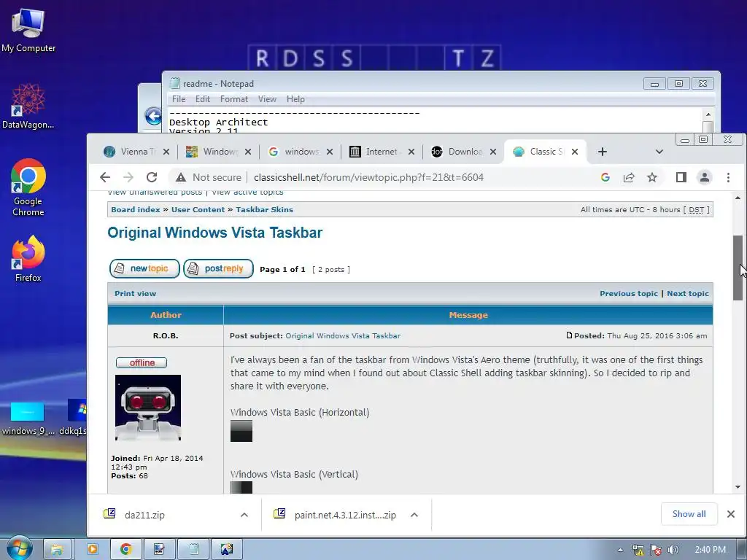Open My Computer desktop icon

(x=28, y=29)
